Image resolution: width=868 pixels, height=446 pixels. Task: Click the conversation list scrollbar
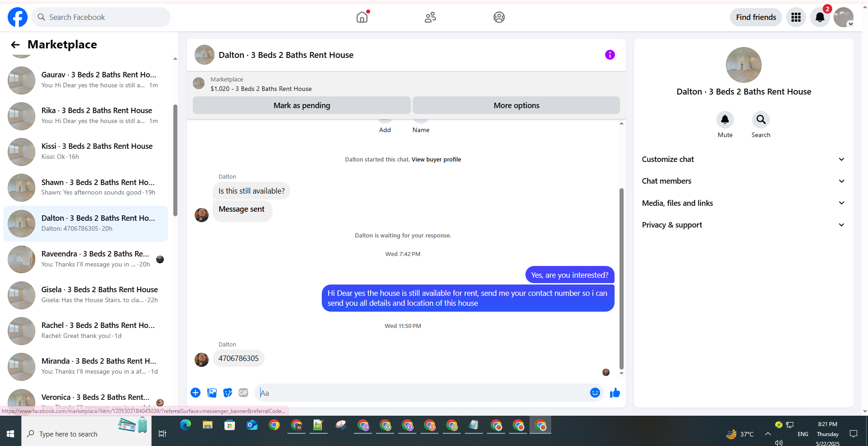pos(175,161)
